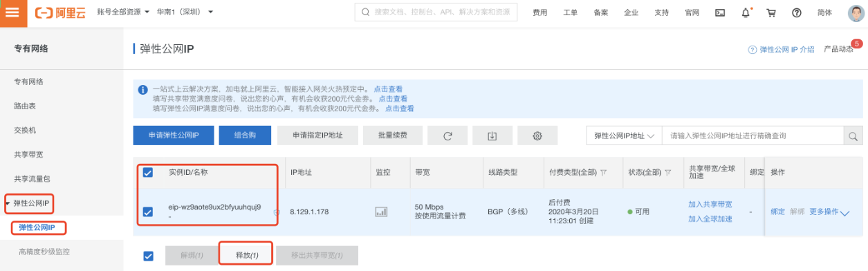Screen dimensions: 868x271
Task: Open the 弹性公网IP地址 search type dropdown
Action: pyautogui.click(x=624, y=136)
